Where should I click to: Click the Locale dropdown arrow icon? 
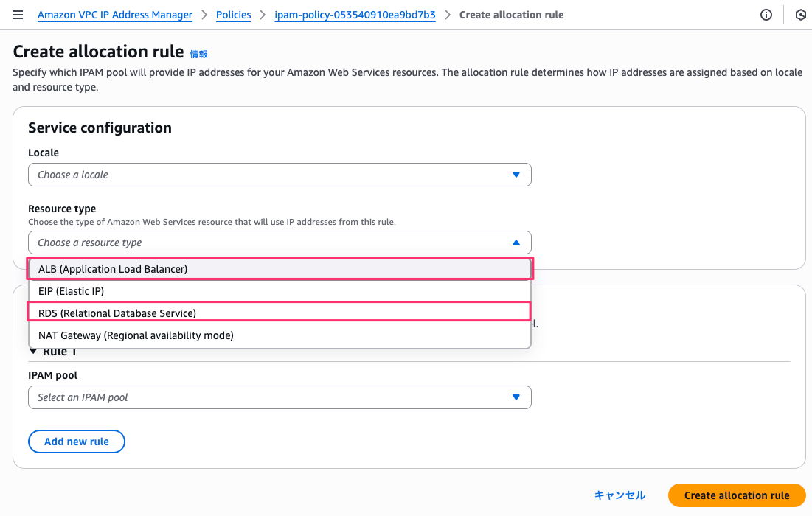[x=516, y=175]
